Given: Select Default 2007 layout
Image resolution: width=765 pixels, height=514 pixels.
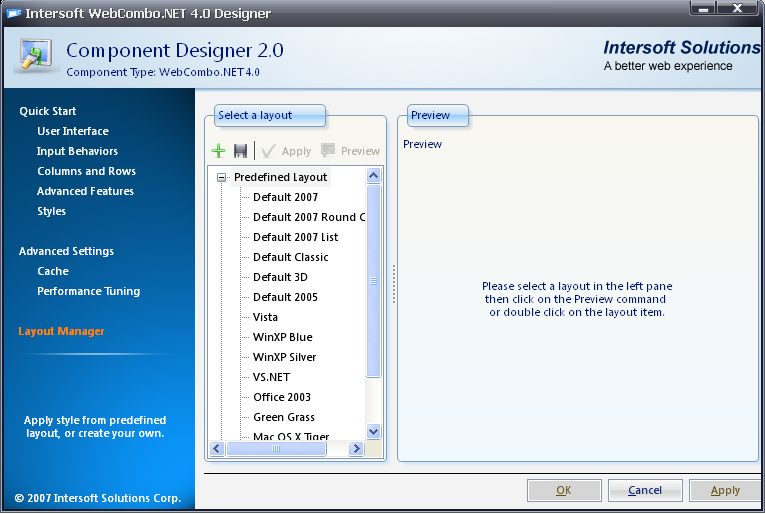Looking at the screenshot, I should pos(285,197).
